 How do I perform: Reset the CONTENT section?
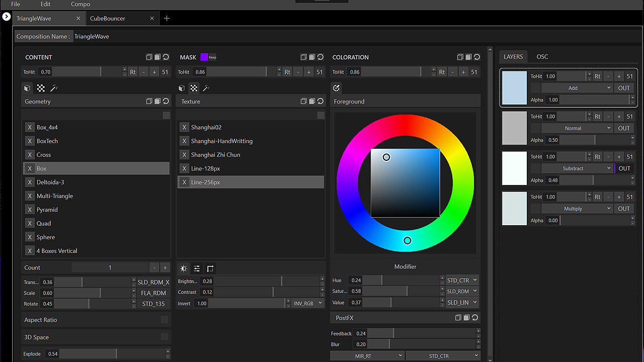click(x=166, y=57)
